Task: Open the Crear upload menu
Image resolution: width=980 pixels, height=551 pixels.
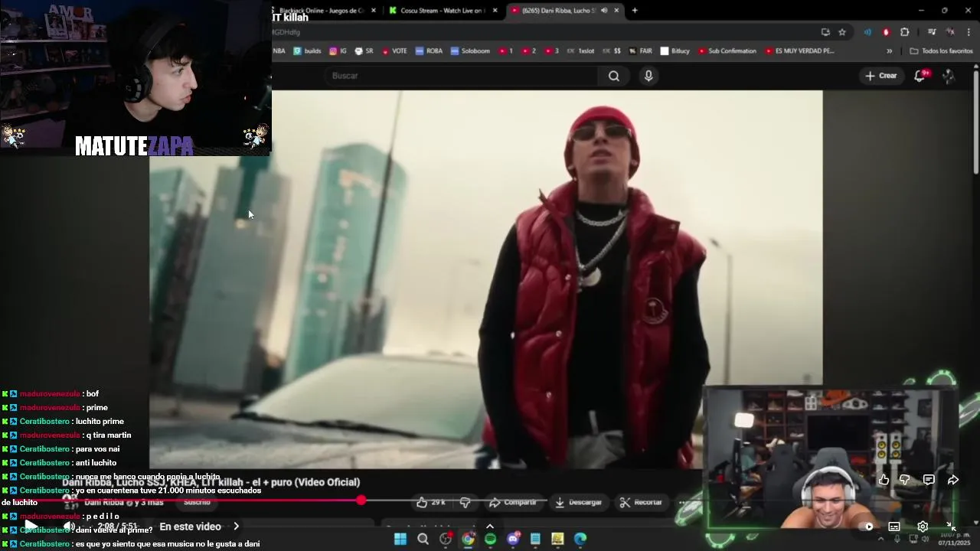Action: point(880,76)
